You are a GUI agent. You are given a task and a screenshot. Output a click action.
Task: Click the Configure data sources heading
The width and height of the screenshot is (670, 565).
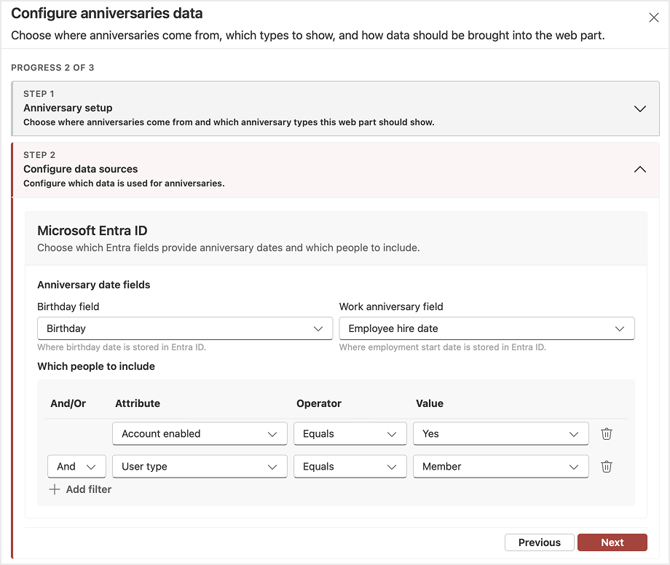(81, 169)
